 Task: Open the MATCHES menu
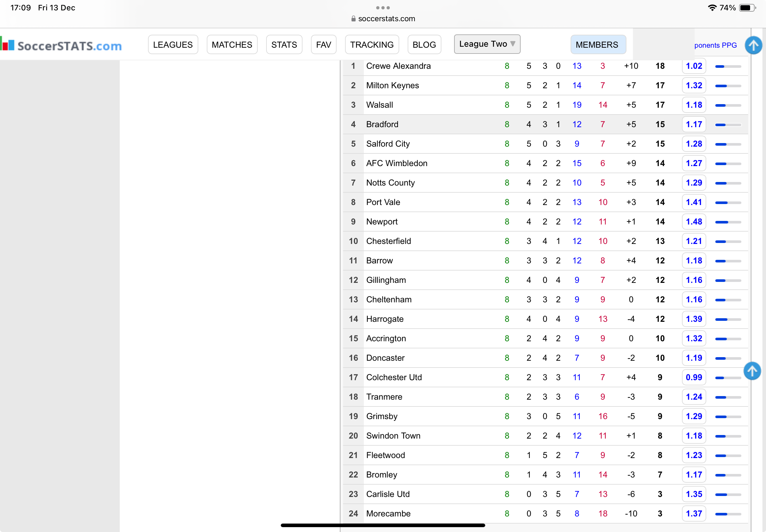point(232,45)
